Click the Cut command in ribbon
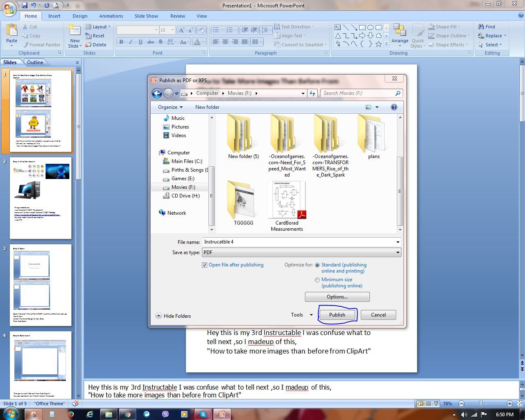Image resolution: width=525 pixels, height=420 pixels. [x=30, y=27]
